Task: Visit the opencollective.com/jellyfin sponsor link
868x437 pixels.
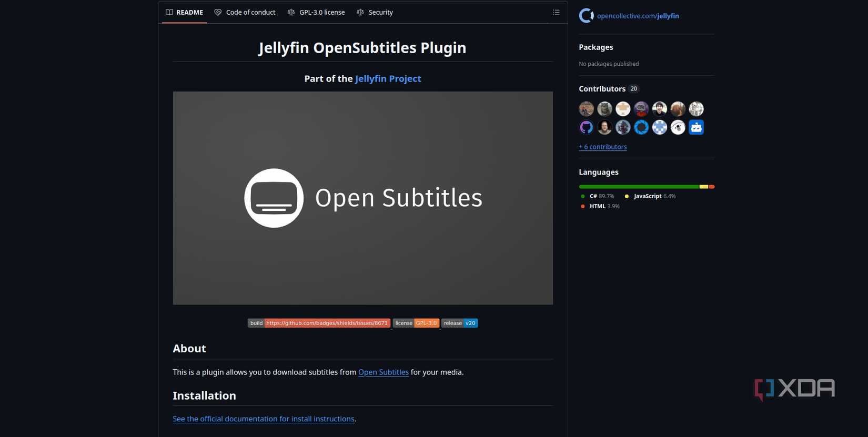Action: [x=638, y=16]
